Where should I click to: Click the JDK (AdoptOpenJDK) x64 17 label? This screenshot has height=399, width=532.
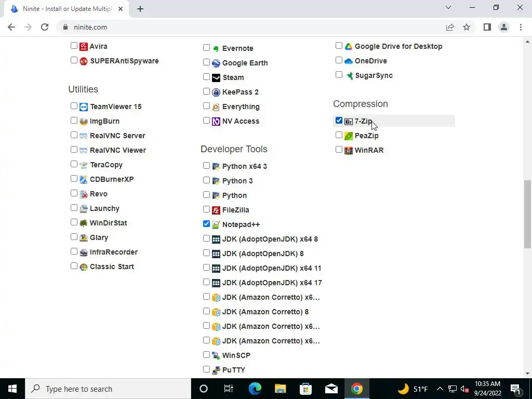click(x=272, y=283)
